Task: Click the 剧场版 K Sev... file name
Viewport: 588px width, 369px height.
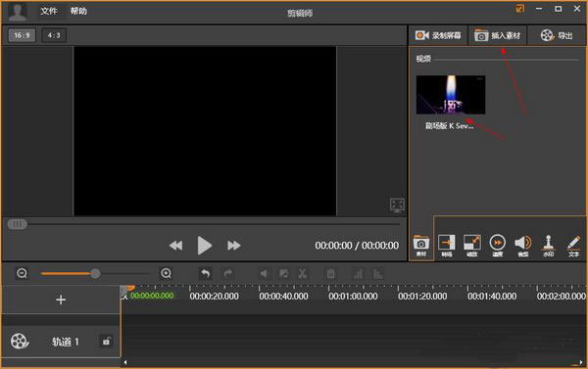Action: click(449, 126)
